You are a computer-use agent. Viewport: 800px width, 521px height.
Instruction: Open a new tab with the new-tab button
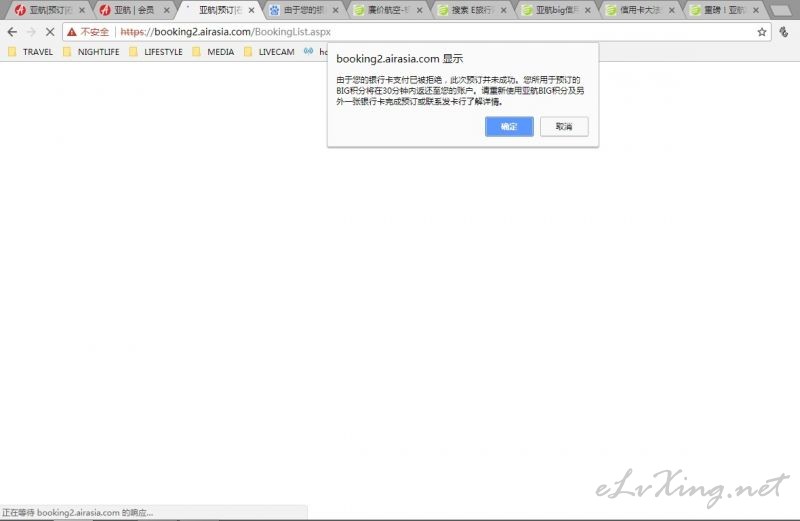tap(781, 10)
